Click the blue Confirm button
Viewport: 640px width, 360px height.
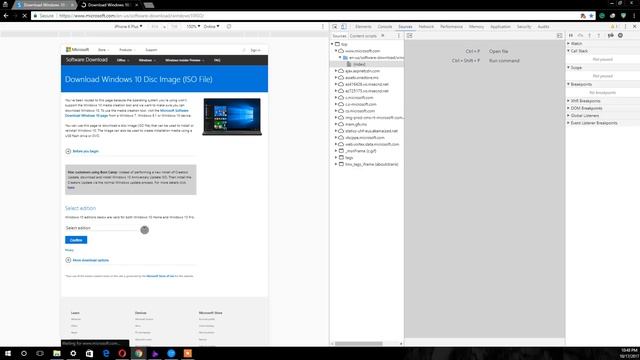tap(76, 240)
